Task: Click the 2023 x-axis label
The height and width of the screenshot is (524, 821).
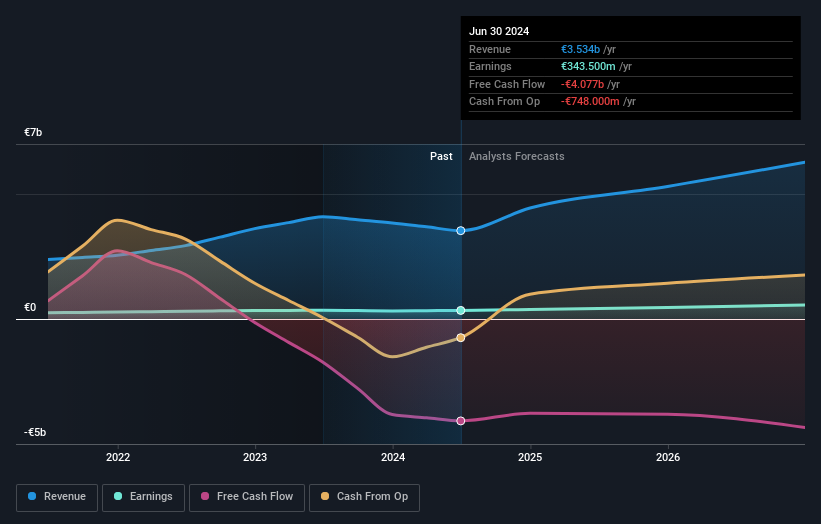Action: click(x=255, y=457)
